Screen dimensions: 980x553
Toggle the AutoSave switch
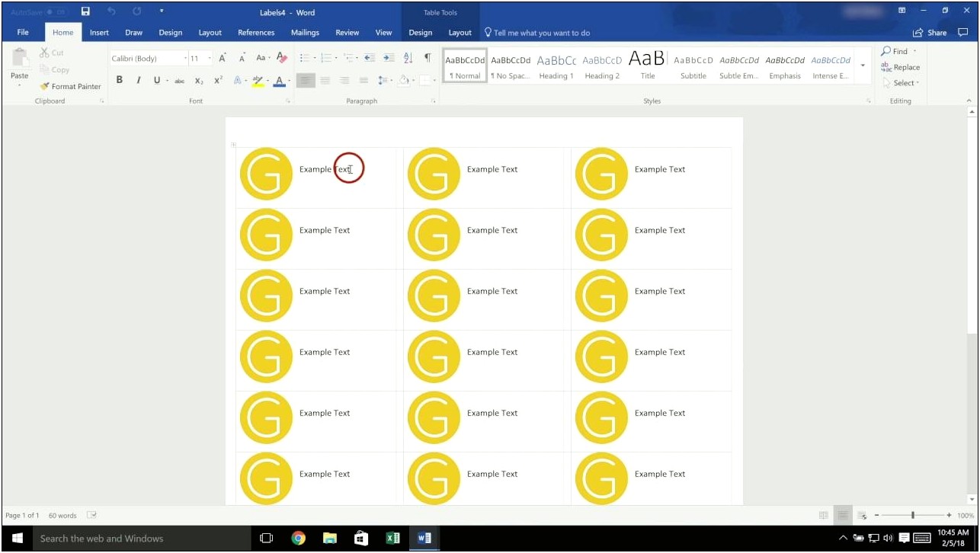(x=58, y=12)
